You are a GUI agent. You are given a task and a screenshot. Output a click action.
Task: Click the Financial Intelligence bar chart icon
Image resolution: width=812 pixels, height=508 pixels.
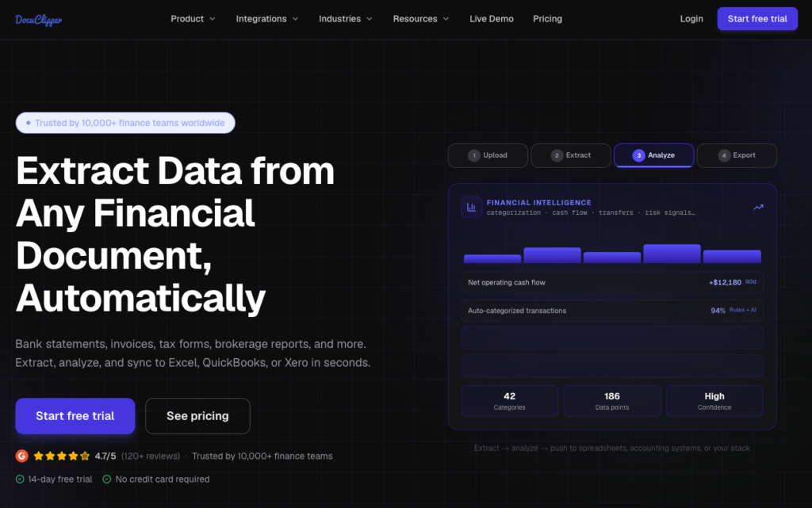(471, 207)
